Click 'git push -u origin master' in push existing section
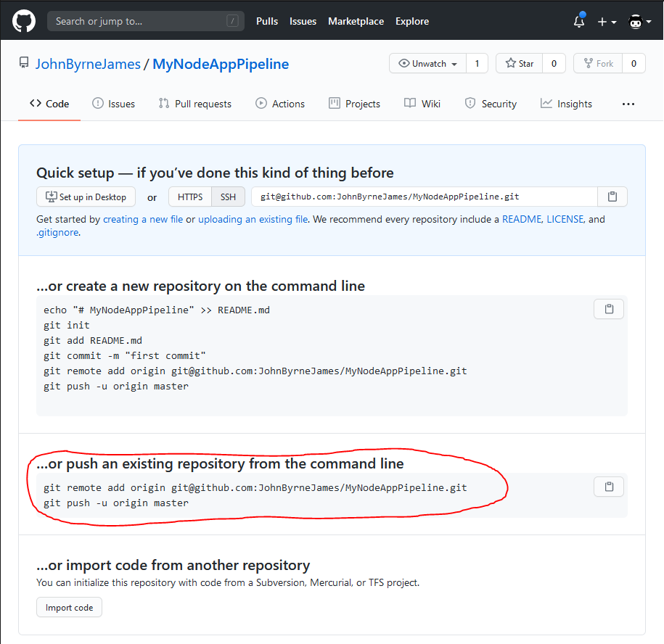664x644 pixels. 116,503
